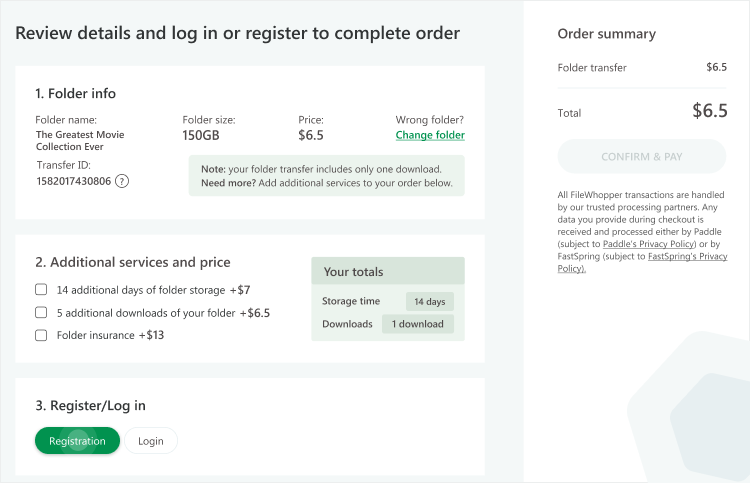Select the Transfer ID number 1582017430806
This screenshot has height=483, width=750.
[74, 181]
